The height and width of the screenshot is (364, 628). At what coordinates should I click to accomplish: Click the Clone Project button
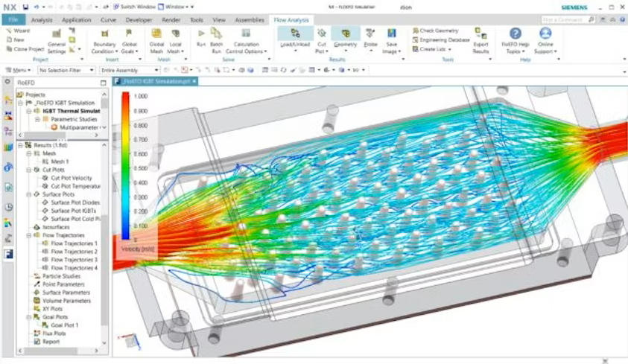point(28,49)
